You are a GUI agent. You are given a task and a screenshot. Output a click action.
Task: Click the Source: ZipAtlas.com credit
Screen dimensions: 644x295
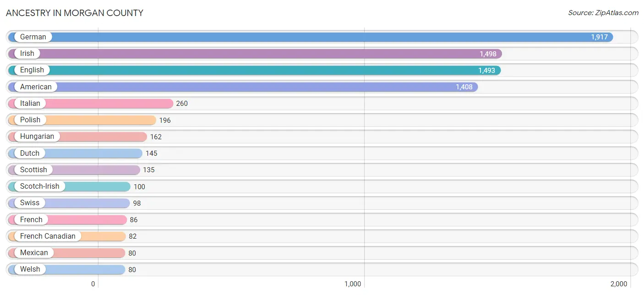point(603,13)
